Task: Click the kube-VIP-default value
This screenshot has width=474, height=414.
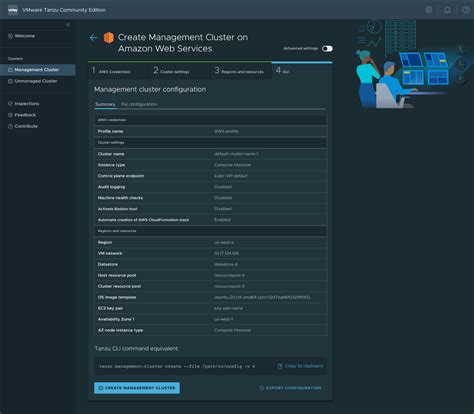Action: click(x=231, y=176)
